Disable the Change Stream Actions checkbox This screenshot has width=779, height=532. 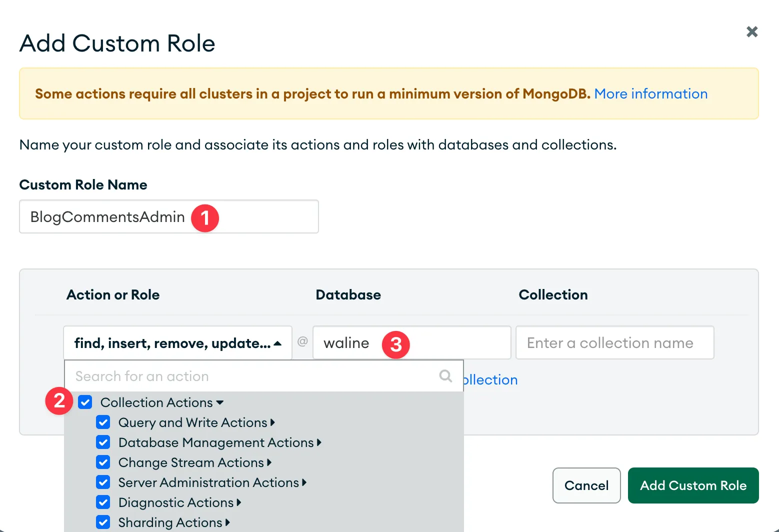tap(103, 462)
